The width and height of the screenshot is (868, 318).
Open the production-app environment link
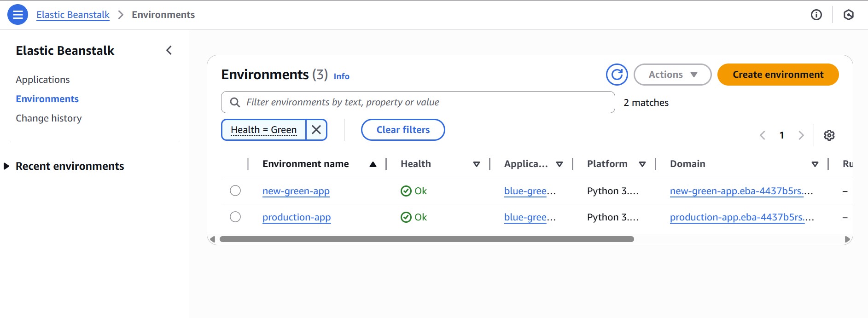[x=297, y=217]
